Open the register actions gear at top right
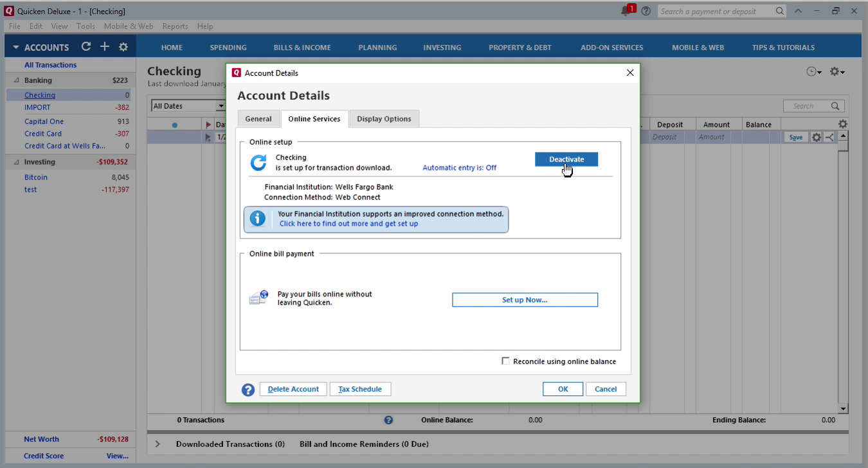This screenshot has height=468, width=868. (x=836, y=71)
